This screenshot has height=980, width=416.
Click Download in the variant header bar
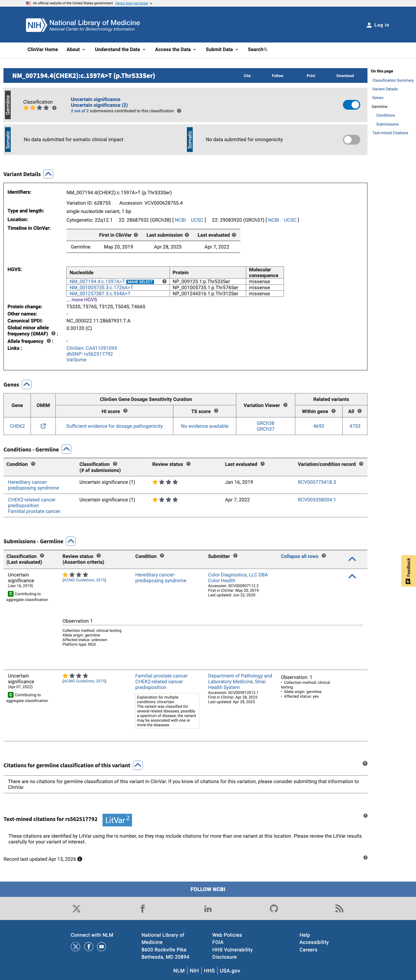point(345,76)
